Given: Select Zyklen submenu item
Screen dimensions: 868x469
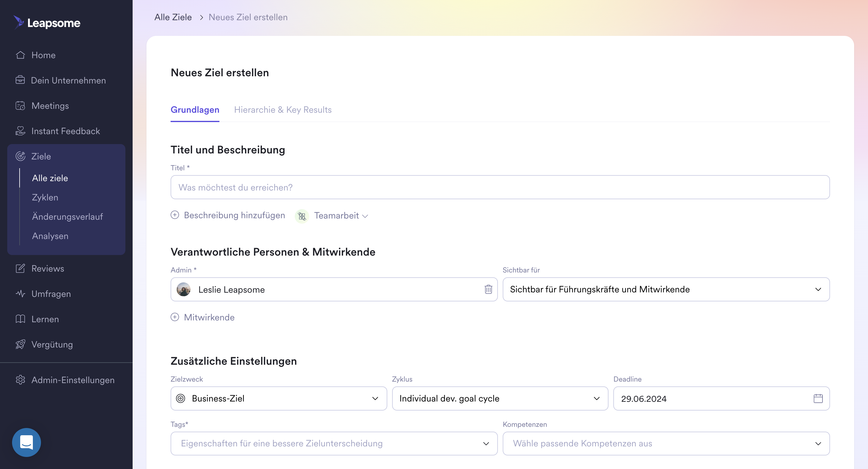Looking at the screenshot, I should click(45, 197).
